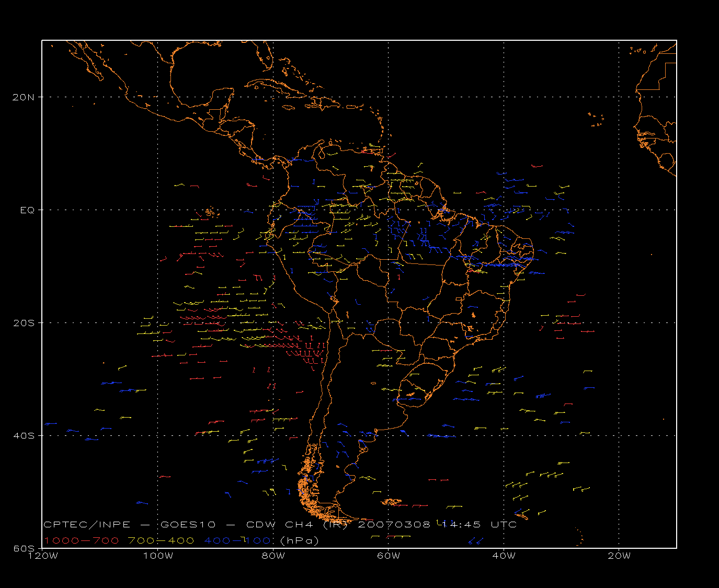Image resolution: width=719 pixels, height=588 pixels.
Task: Click the 40W longitude label
Action: [x=504, y=556]
